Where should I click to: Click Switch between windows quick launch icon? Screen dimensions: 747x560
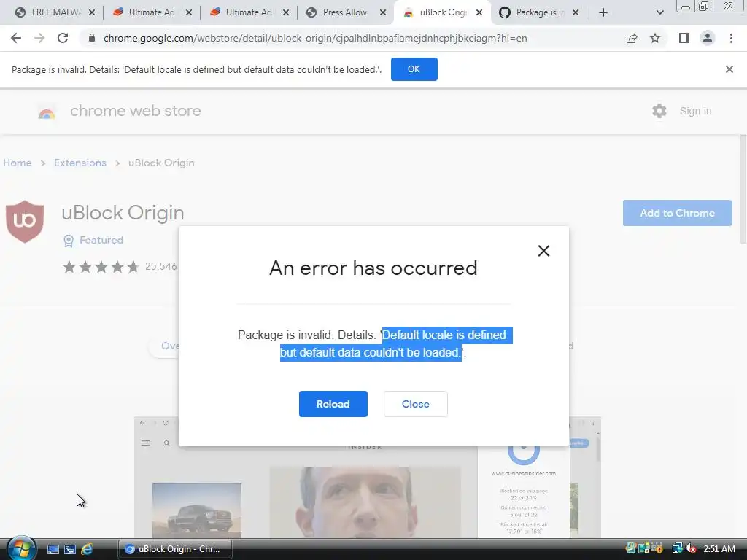pyautogui.click(x=70, y=549)
